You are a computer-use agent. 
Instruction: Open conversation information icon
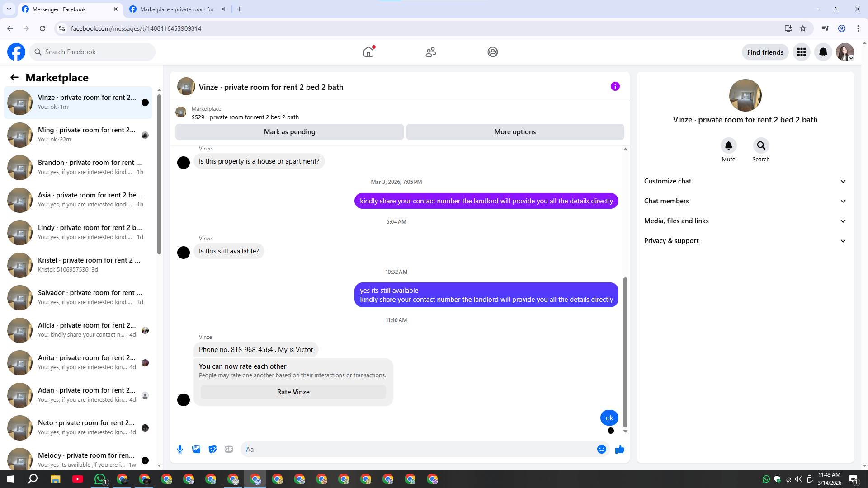pyautogui.click(x=615, y=86)
